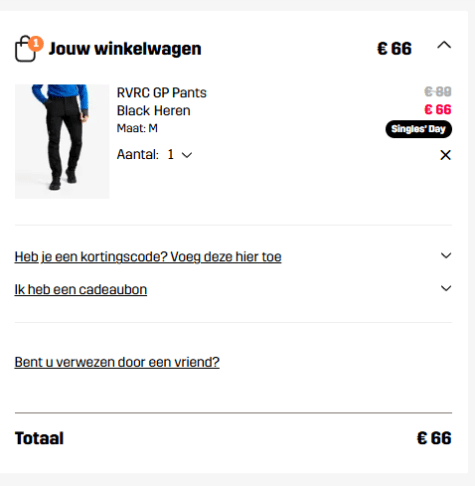The width and height of the screenshot is (475, 486).
Task: Click the cart total € 66 in header
Action: pos(394,49)
